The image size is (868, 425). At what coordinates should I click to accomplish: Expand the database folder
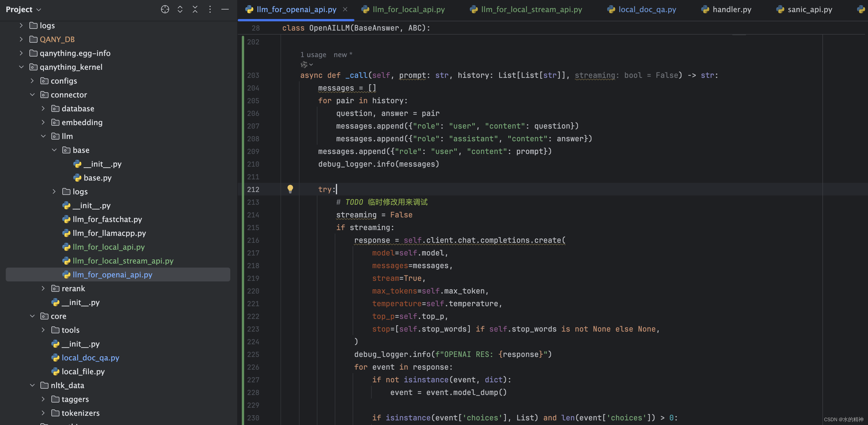point(43,108)
